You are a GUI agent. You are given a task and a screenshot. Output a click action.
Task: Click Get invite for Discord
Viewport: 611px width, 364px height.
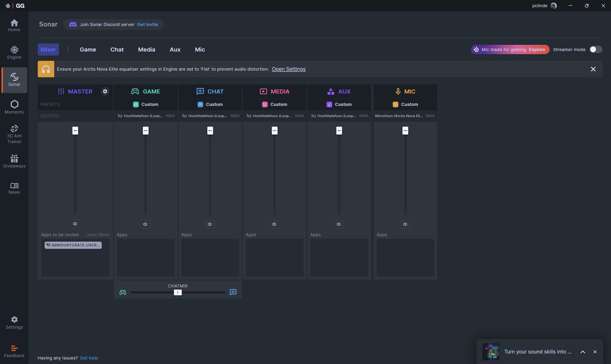tap(147, 25)
